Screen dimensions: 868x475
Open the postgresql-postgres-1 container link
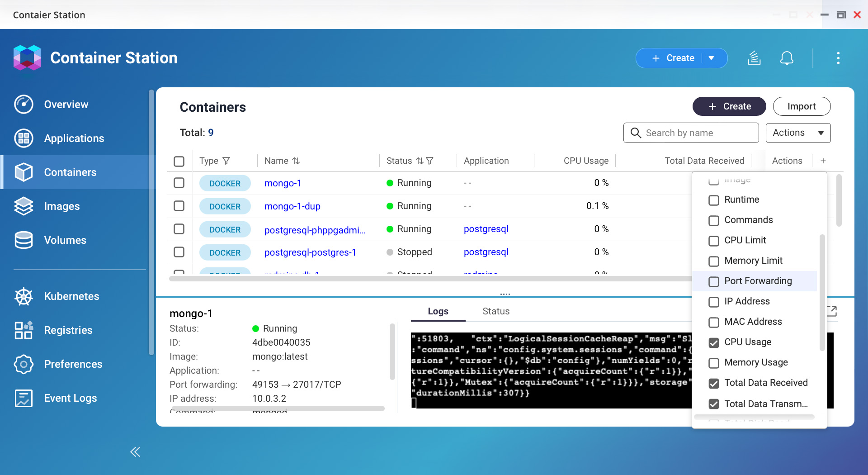click(310, 252)
